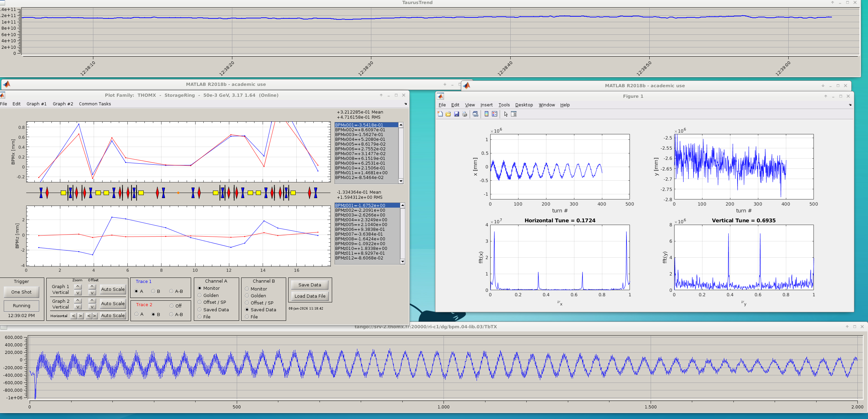Select BPMx005 entry in the list
Screen dimensions: 868x419
360,144
